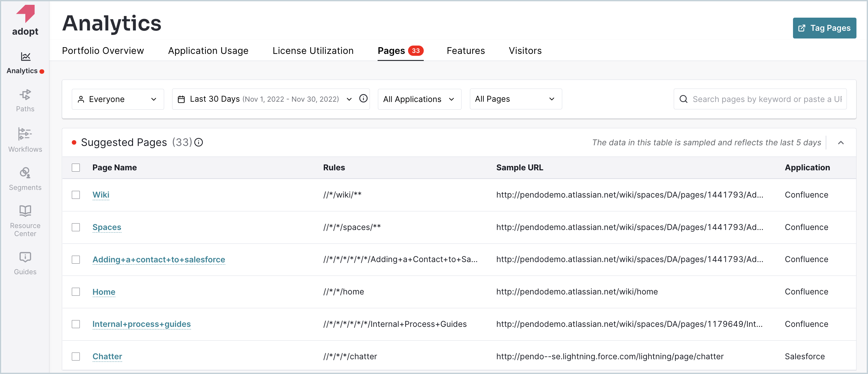Open the All Pages dropdown

click(516, 99)
